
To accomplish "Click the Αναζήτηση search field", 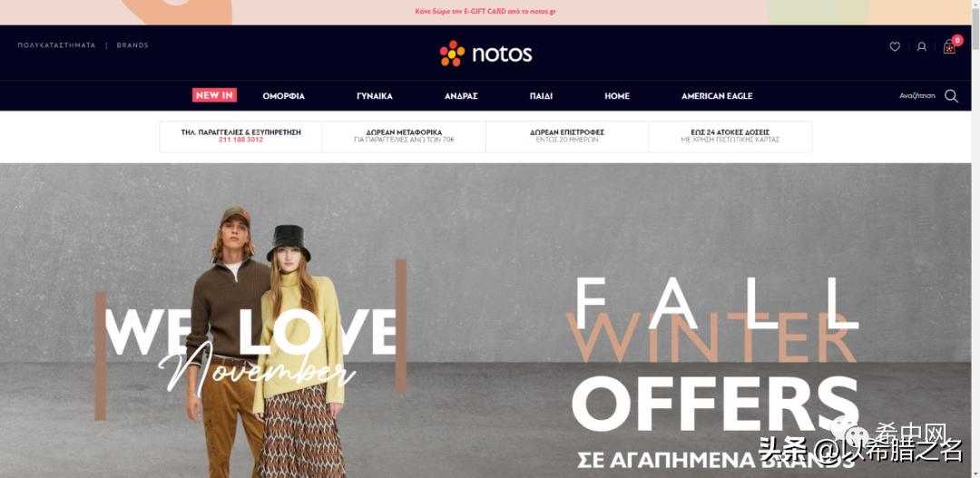I will coord(916,95).
